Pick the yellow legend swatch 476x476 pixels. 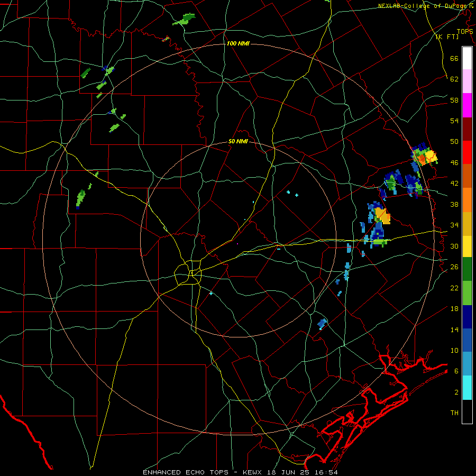click(x=467, y=246)
